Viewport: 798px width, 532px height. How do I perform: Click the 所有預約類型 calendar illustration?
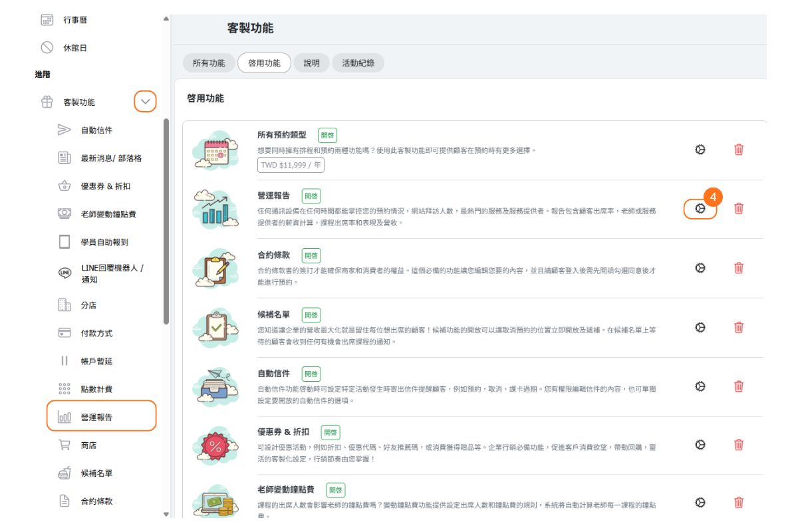click(216, 150)
